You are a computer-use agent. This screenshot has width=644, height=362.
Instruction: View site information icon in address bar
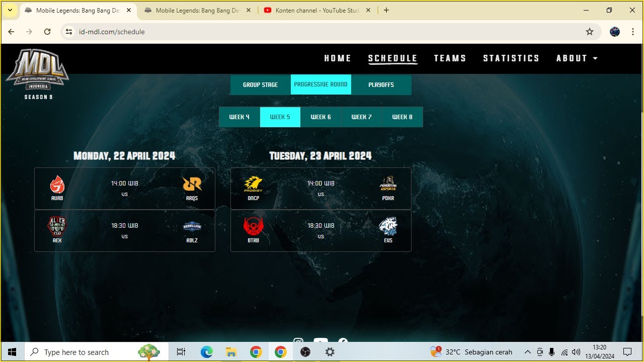(x=69, y=32)
